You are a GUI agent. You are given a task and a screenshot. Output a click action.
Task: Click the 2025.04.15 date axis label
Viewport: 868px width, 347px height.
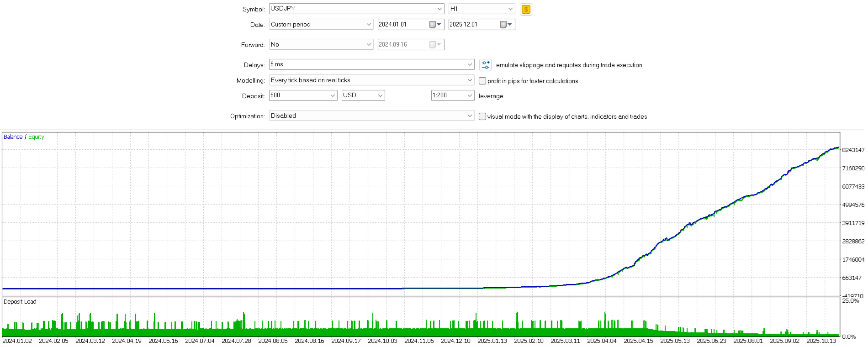point(638,341)
